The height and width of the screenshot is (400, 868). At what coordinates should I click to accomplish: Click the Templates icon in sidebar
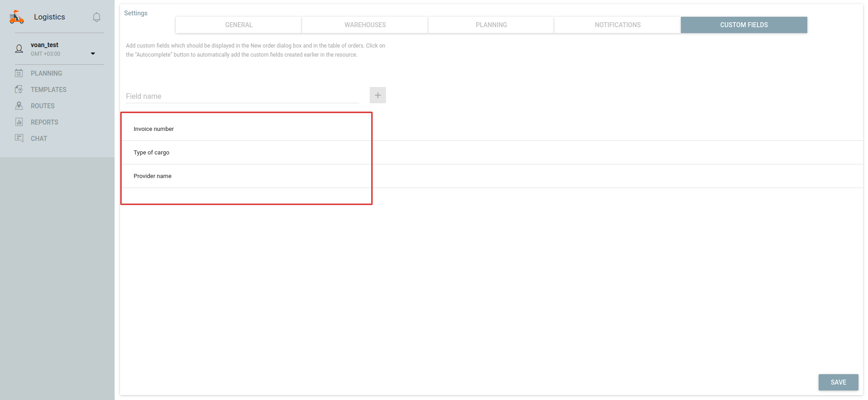[x=19, y=89]
